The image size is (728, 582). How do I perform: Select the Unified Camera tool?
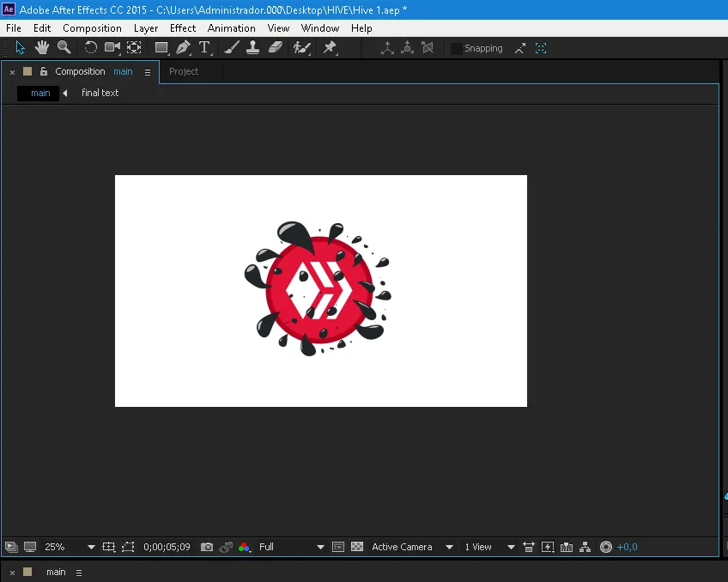coord(112,47)
